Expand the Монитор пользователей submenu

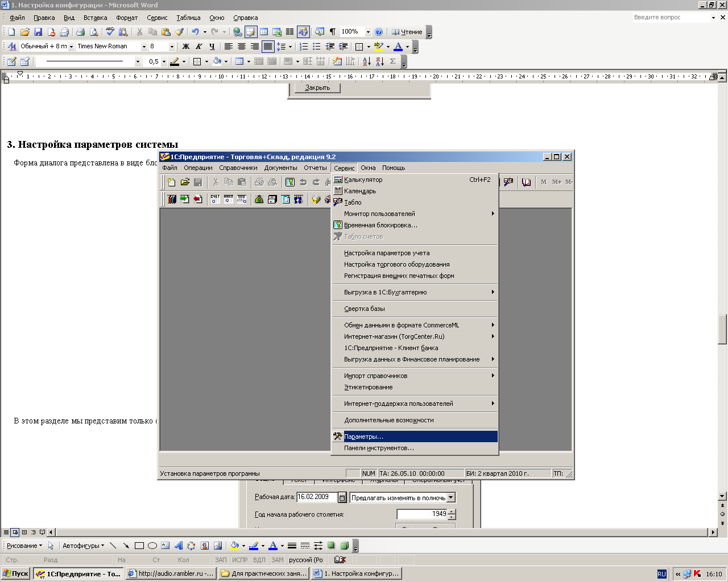[x=414, y=214]
